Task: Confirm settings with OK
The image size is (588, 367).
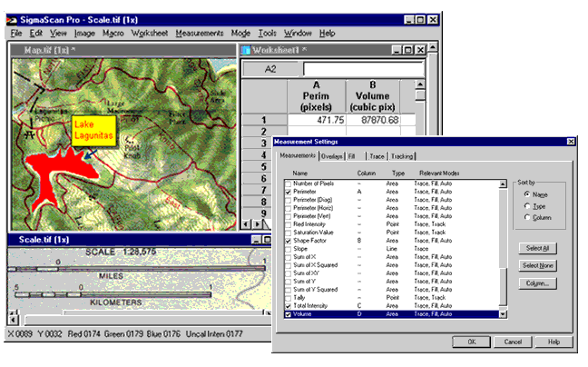Action: tap(471, 342)
